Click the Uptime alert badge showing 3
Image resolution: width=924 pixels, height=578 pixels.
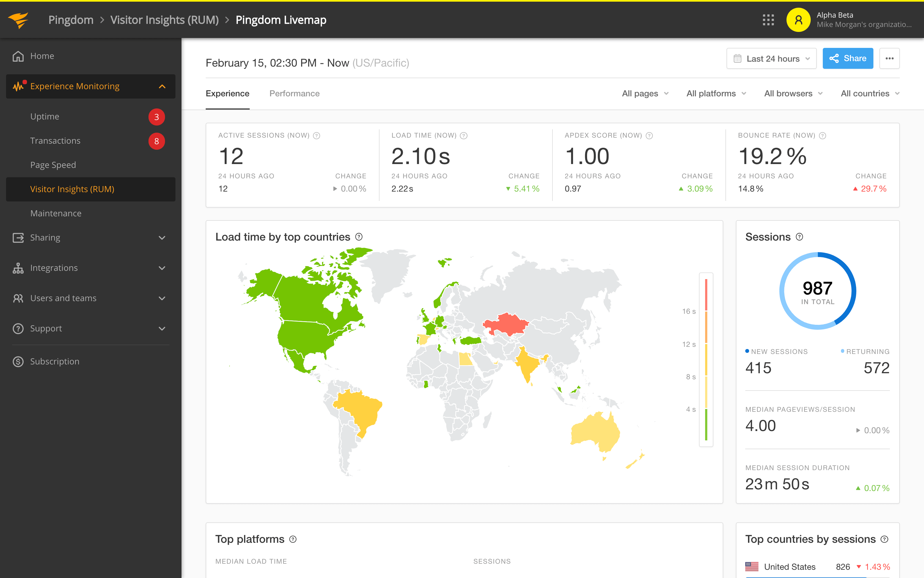pyautogui.click(x=156, y=117)
